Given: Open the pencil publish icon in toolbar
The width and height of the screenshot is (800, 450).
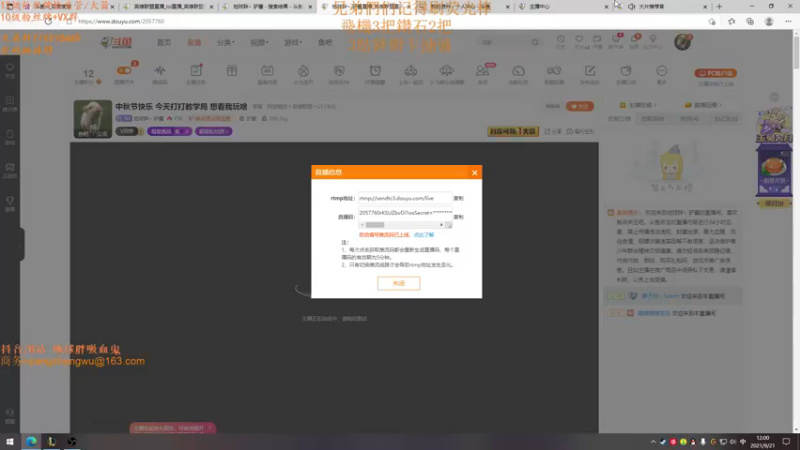Looking at the screenshot, I should (590, 71).
